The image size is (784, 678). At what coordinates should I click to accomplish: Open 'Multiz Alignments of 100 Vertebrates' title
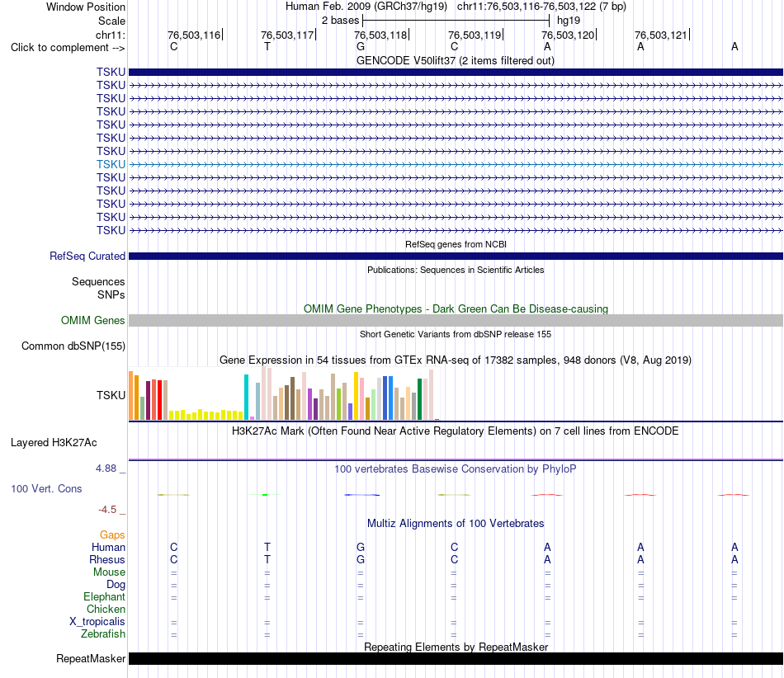(456, 523)
